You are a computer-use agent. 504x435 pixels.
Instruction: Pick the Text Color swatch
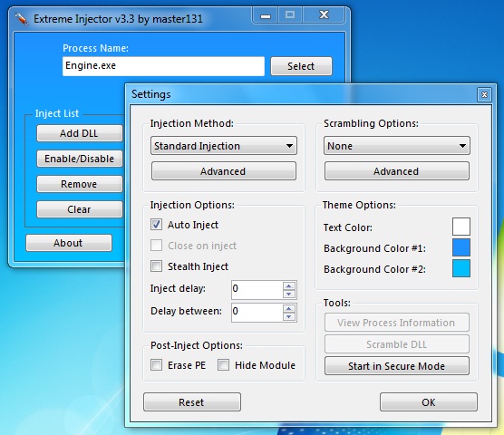[460, 227]
